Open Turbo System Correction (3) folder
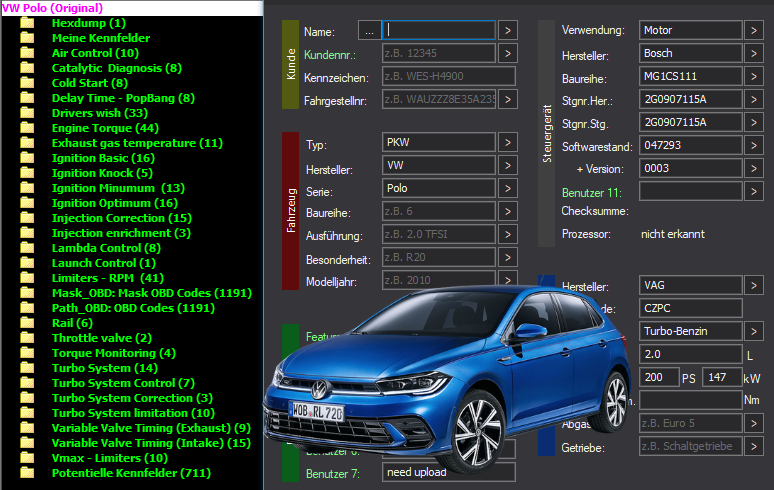 (x=132, y=398)
